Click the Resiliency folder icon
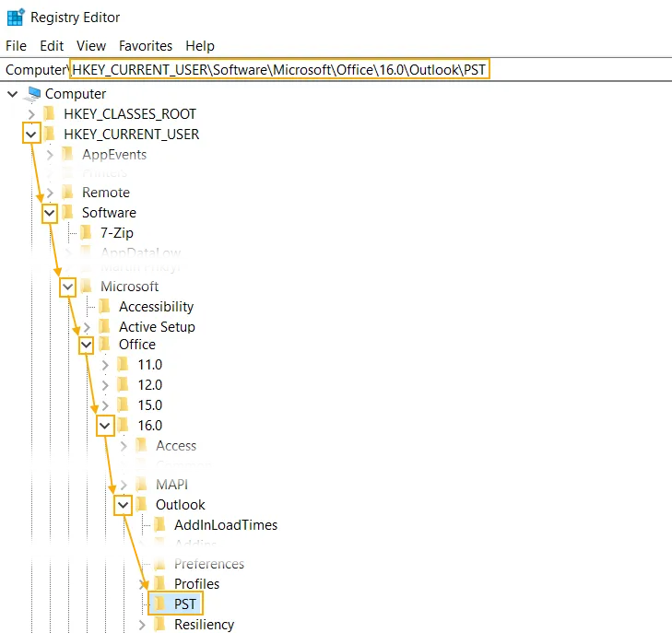Screen dimensions: 672x633 pyautogui.click(x=159, y=625)
